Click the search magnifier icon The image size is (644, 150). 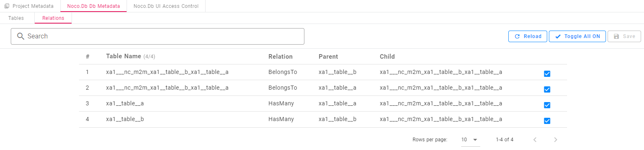point(21,36)
